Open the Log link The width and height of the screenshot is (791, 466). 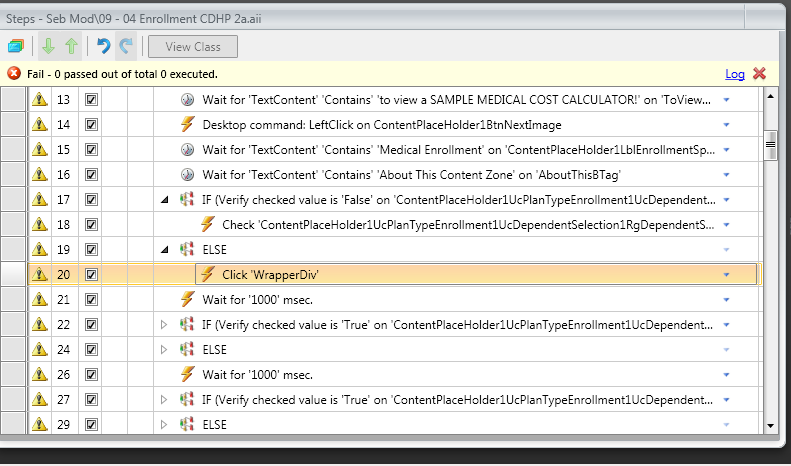[735, 74]
